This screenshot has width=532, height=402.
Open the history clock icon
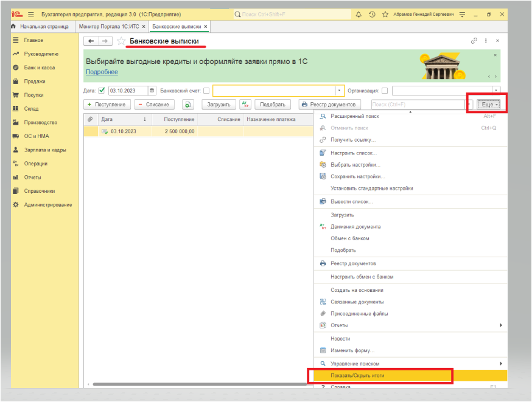pyautogui.click(x=372, y=14)
